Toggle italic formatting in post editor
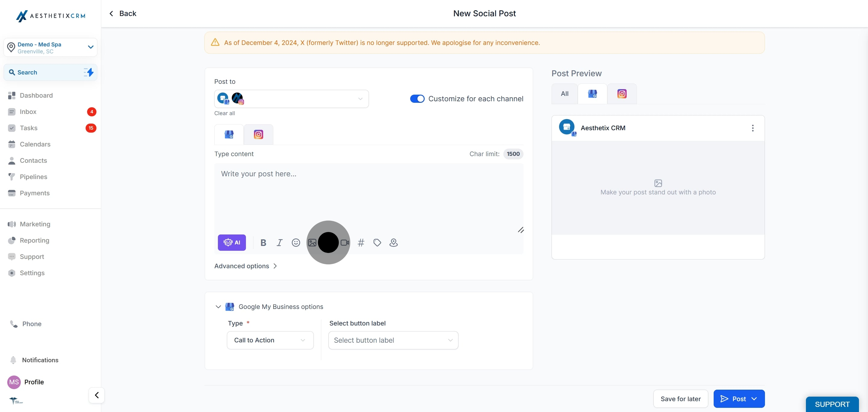This screenshot has width=868, height=412. click(x=279, y=243)
